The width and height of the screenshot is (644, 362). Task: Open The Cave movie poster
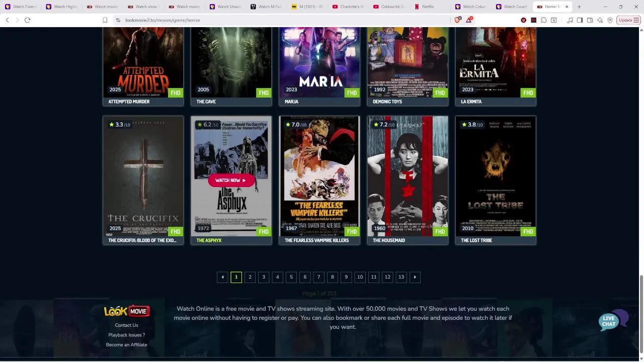[231, 62]
